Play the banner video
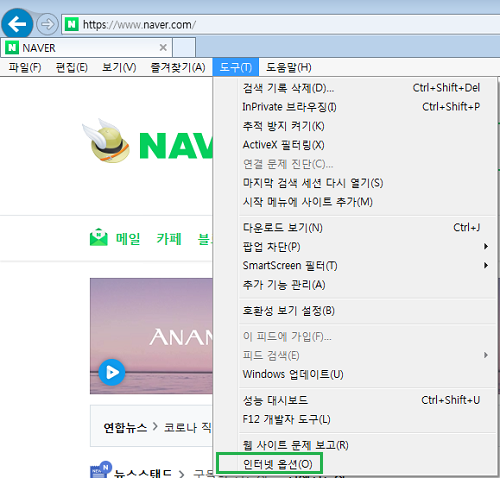Image resolution: width=500 pixels, height=478 pixels. click(112, 372)
